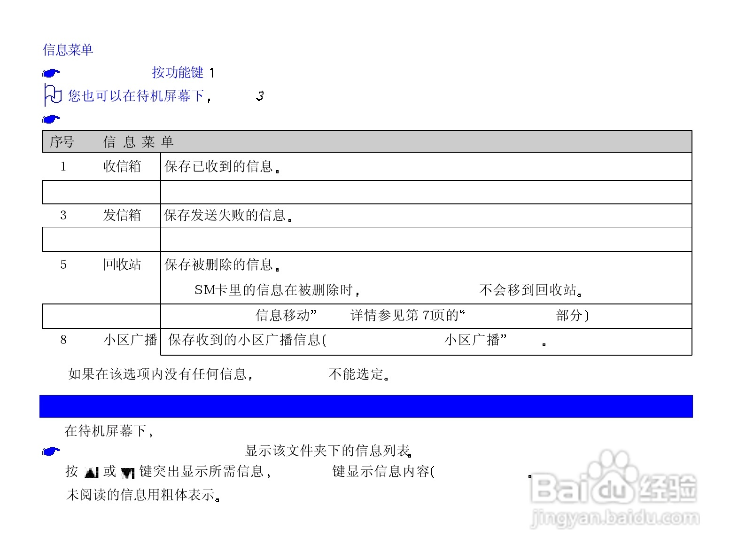Click the text 不会移到回收站
Viewport: 746px width, 560px height.
(x=530, y=290)
